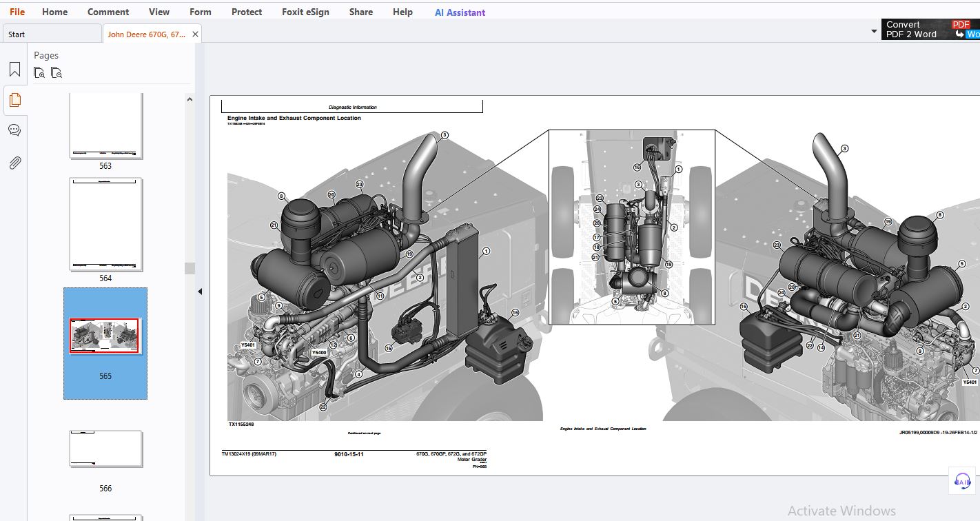Select the Pages panel icon in sidebar
980x521 pixels.
pyautogui.click(x=14, y=100)
